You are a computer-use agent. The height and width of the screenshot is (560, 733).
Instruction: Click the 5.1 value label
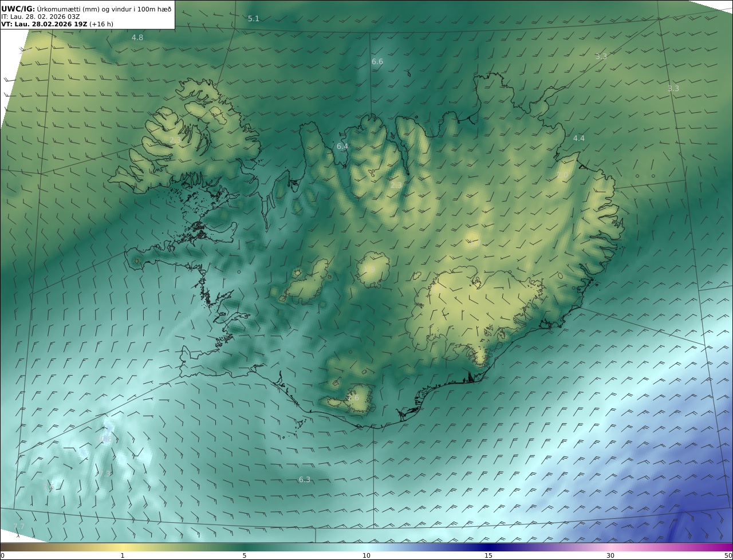254,19
